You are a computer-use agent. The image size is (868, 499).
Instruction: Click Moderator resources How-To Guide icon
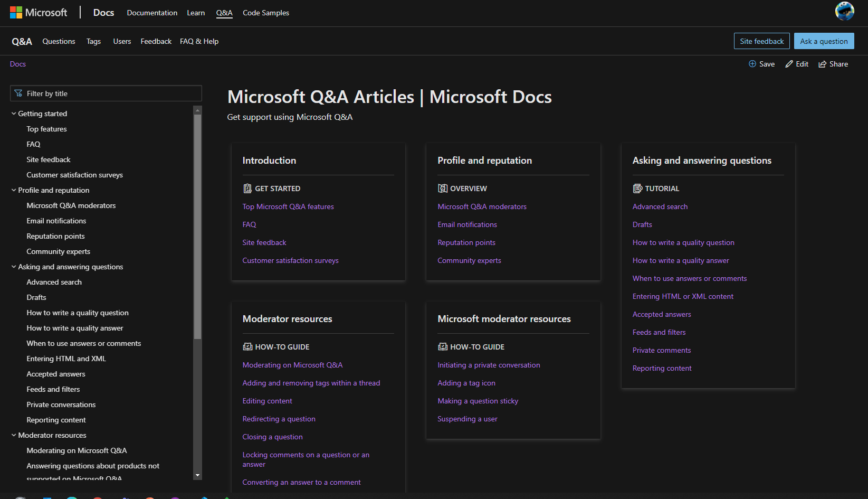[247, 347]
